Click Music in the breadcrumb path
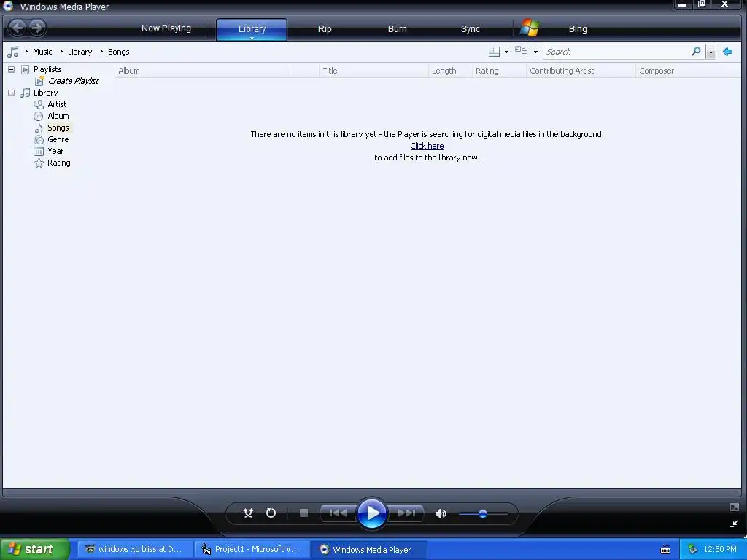 click(x=42, y=52)
